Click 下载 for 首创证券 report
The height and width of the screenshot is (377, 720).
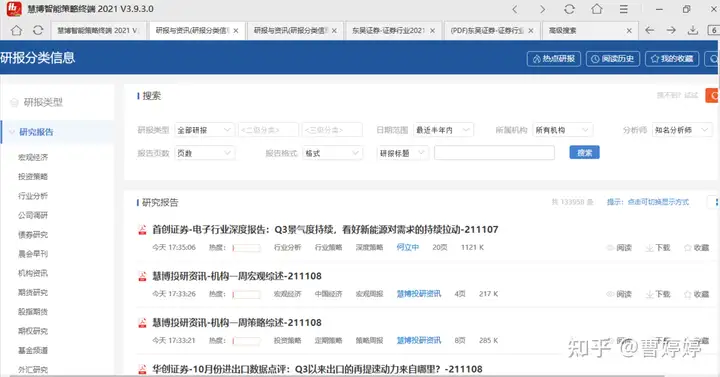tap(658, 248)
